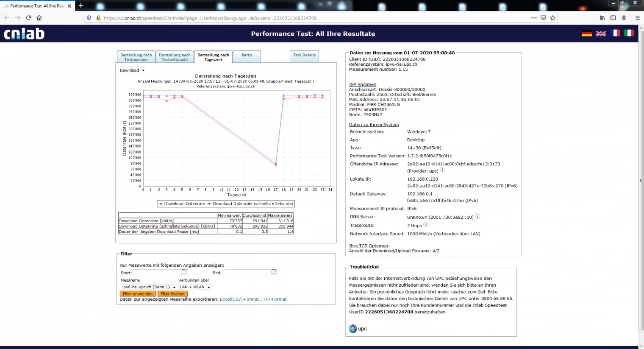Open the Start date calendar picker

pyautogui.click(x=184, y=272)
